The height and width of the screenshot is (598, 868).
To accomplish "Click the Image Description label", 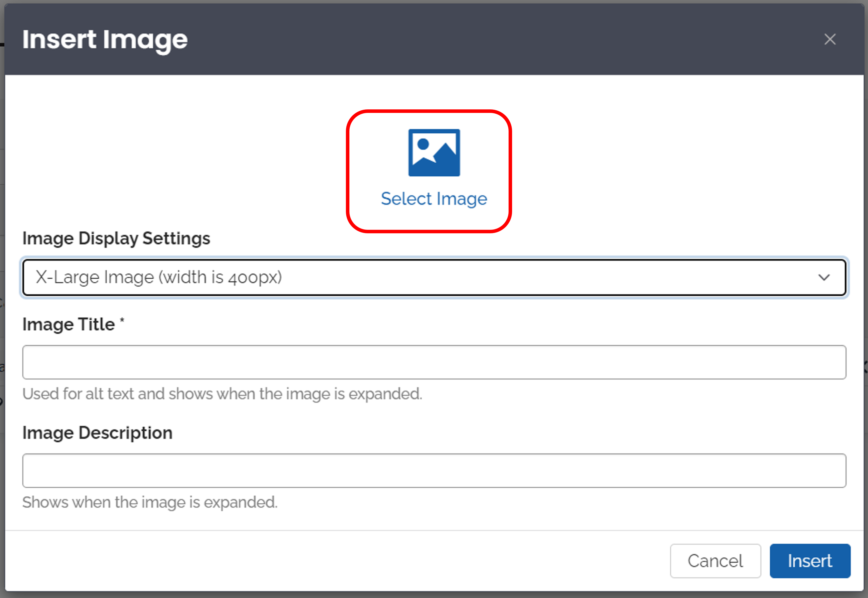I will [97, 433].
